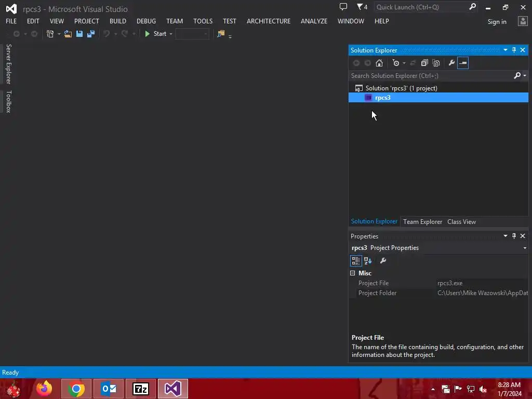
Task: Select the Project Folder property row
Action: 438,293
